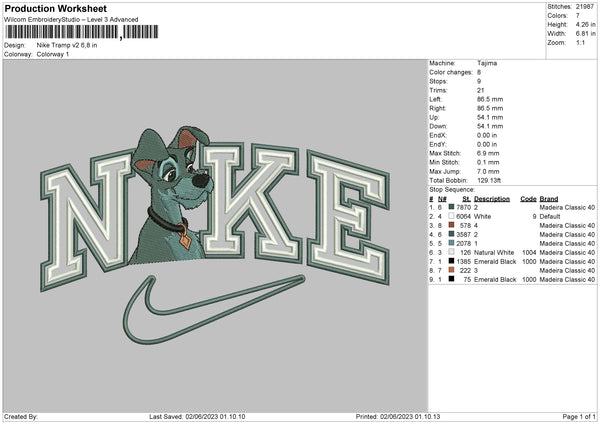This screenshot has height=424, width=600.
Task: Pick the brown swatch in the 578 row
Action: point(451,225)
